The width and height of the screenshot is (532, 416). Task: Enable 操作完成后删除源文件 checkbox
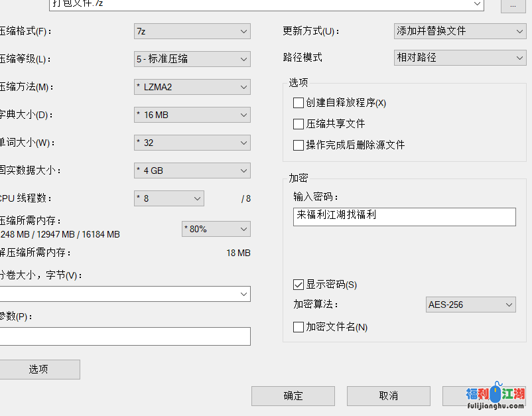click(299, 145)
